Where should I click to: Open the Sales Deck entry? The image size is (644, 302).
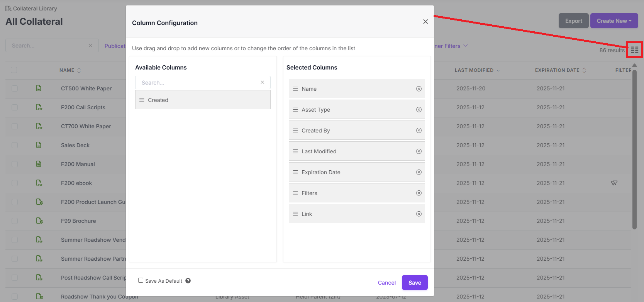75,145
